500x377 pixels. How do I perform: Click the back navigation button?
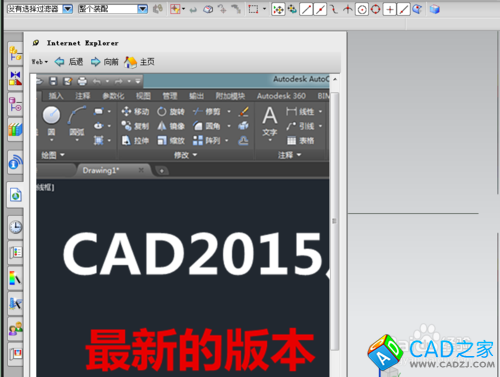click(x=69, y=62)
